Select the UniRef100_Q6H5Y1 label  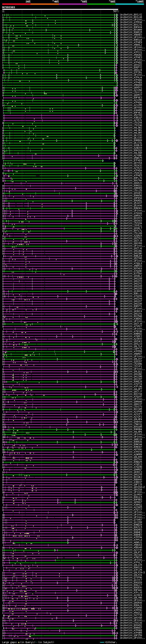click(x=131, y=87)
